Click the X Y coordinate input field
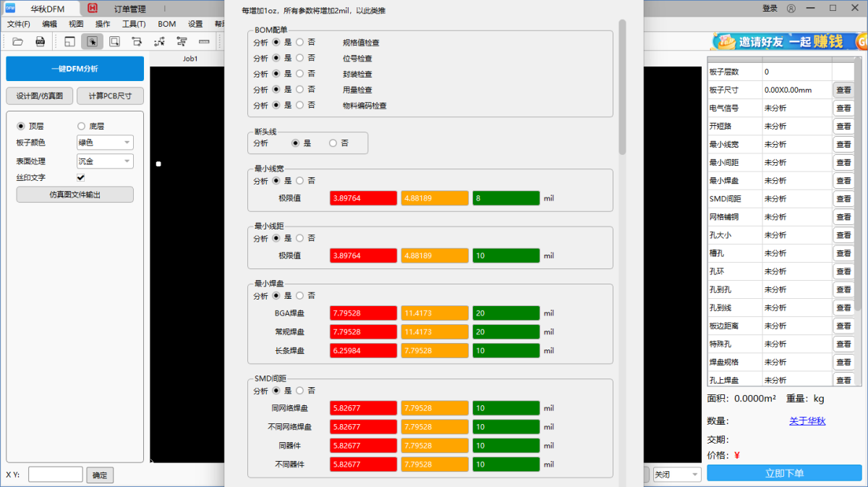This screenshot has height=487, width=868. (56, 475)
